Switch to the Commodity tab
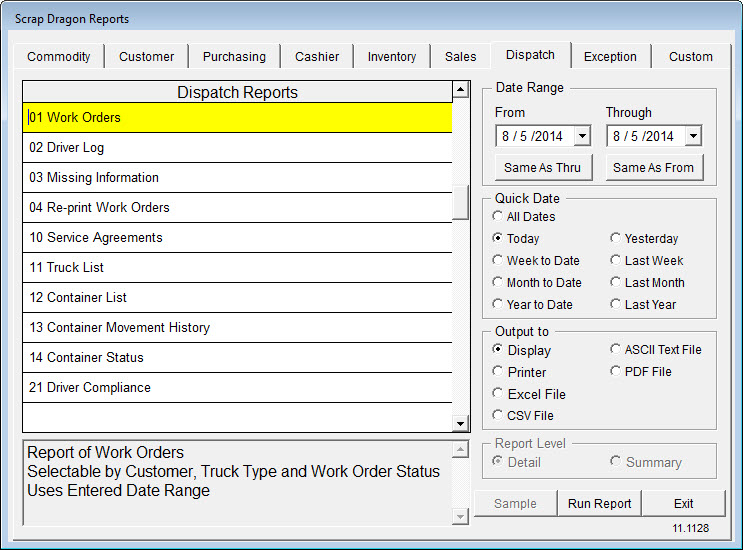The height and width of the screenshot is (550, 743). 59,56
